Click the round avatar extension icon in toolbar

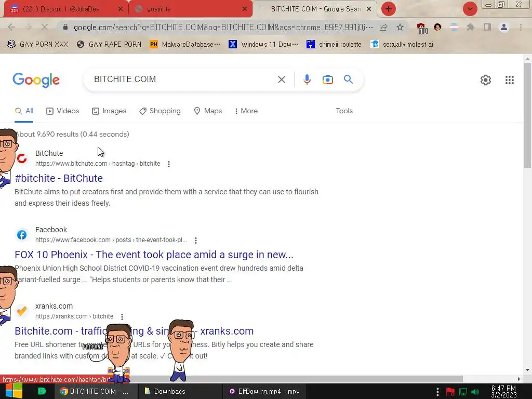[437, 27]
